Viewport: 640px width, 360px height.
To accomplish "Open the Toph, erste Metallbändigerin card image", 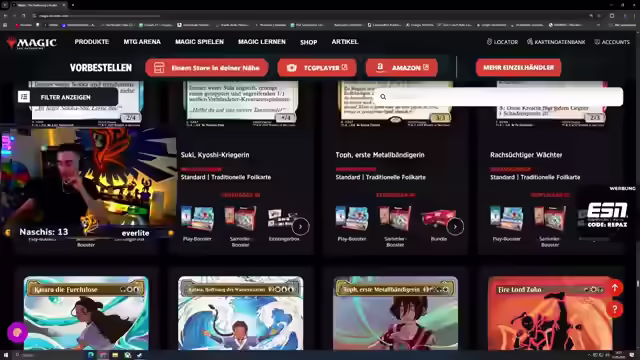I will (396, 313).
